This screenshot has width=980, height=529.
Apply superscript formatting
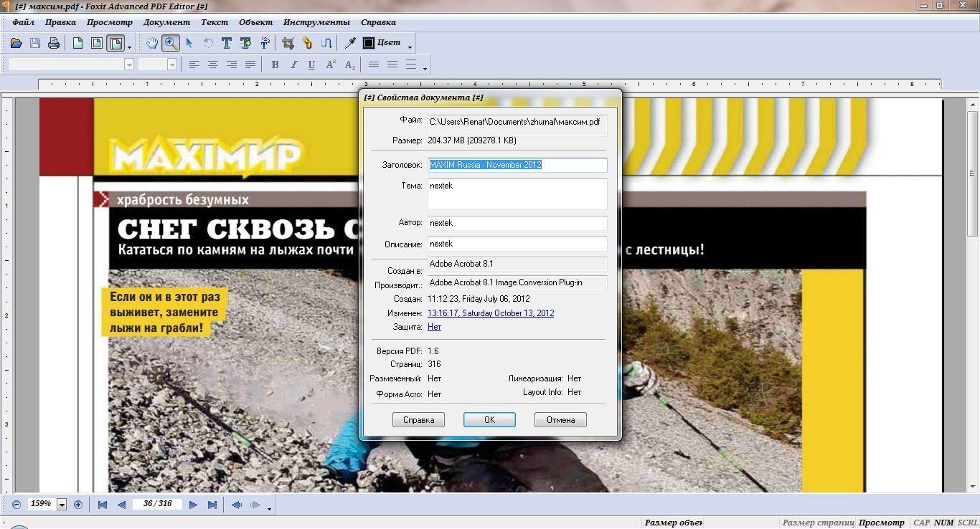331,65
